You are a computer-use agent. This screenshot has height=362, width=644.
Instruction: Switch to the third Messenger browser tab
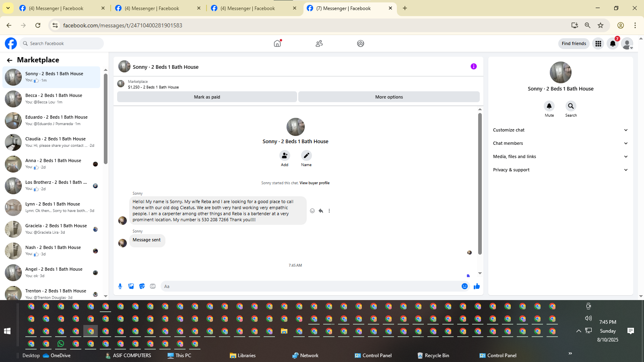click(254, 8)
